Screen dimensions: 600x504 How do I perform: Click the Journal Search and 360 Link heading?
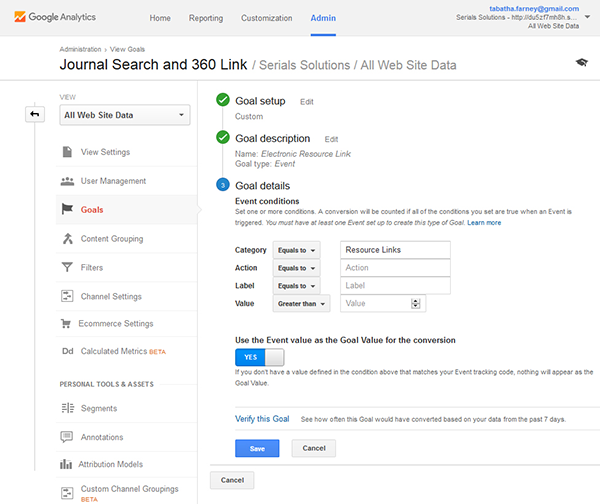pos(153,64)
